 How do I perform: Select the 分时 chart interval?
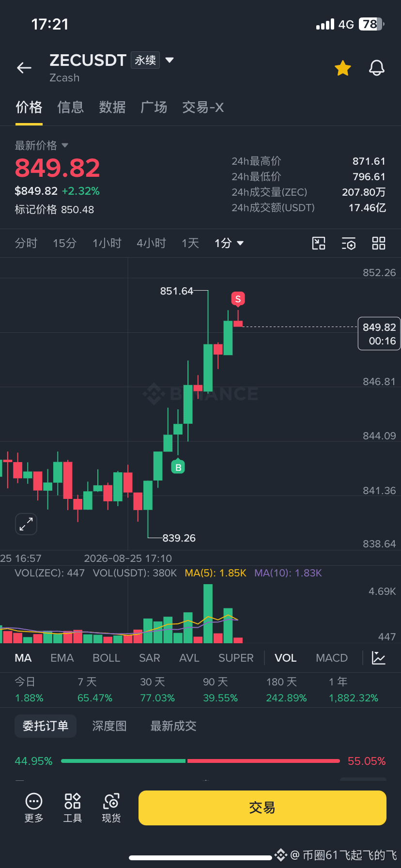(x=26, y=243)
